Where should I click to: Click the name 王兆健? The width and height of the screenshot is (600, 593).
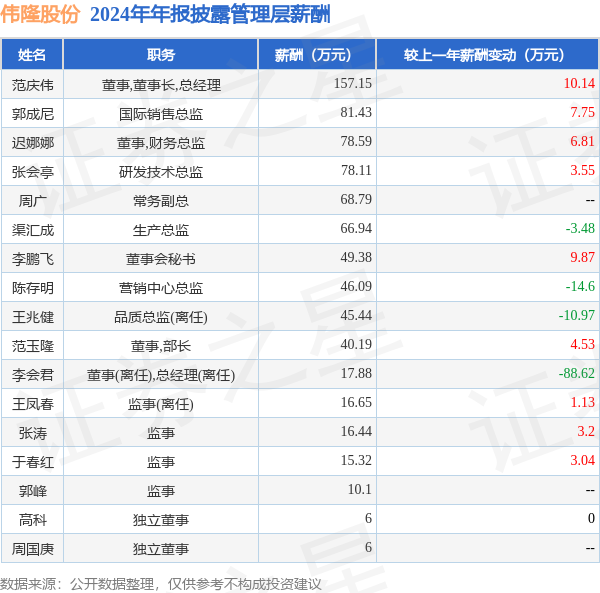pos(33,317)
